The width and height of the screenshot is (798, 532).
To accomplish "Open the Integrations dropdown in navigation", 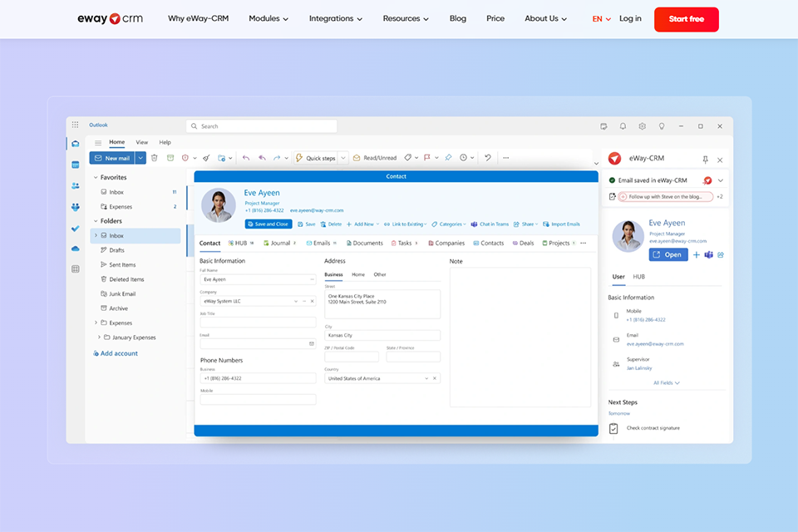I will pos(336,18).
